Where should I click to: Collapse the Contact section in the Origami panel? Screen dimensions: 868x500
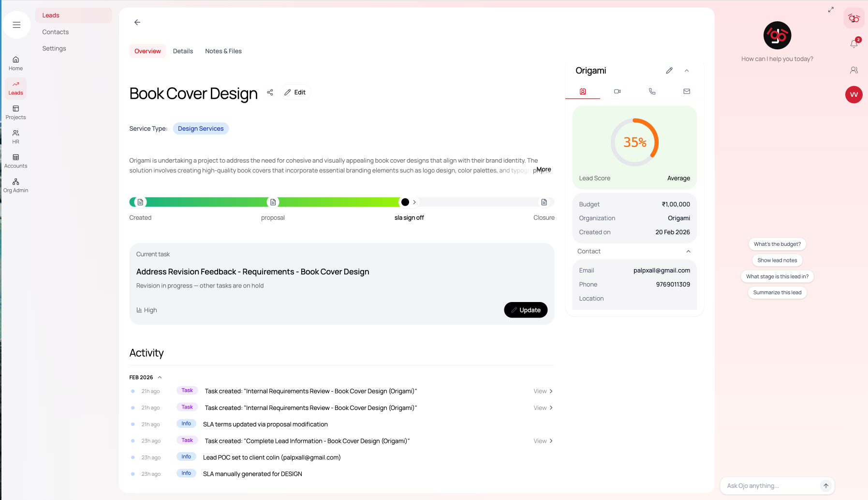pos(689,251)
